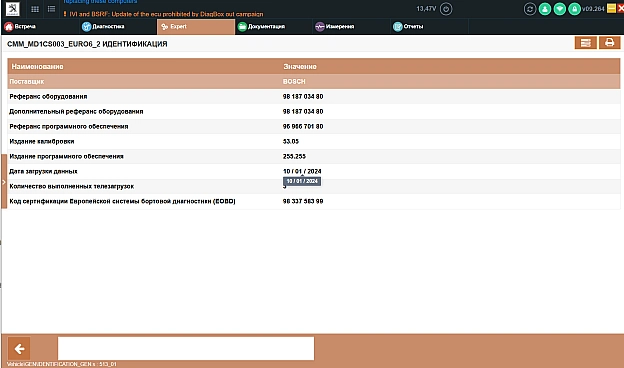Click the 13,47V battery voltage reading
Viewport: 624px width, 368px height.
click(x=426, y=9)
